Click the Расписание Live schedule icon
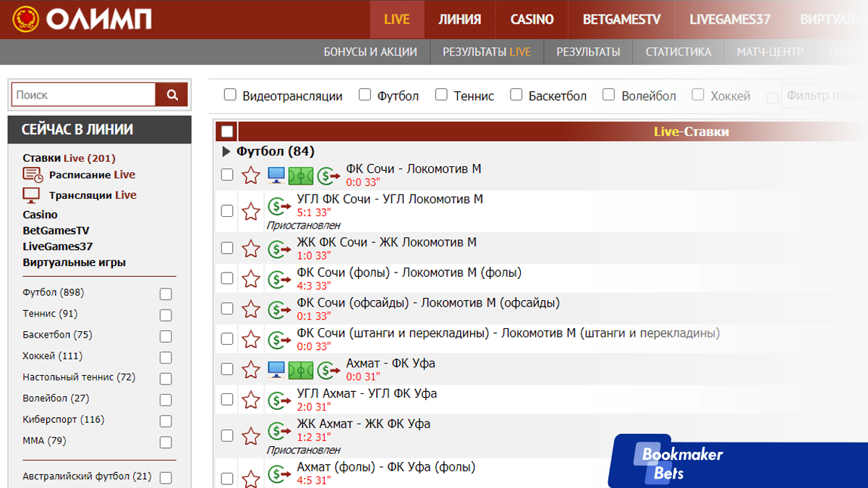The width and height of the screenshot is (868, 488). 33,174
